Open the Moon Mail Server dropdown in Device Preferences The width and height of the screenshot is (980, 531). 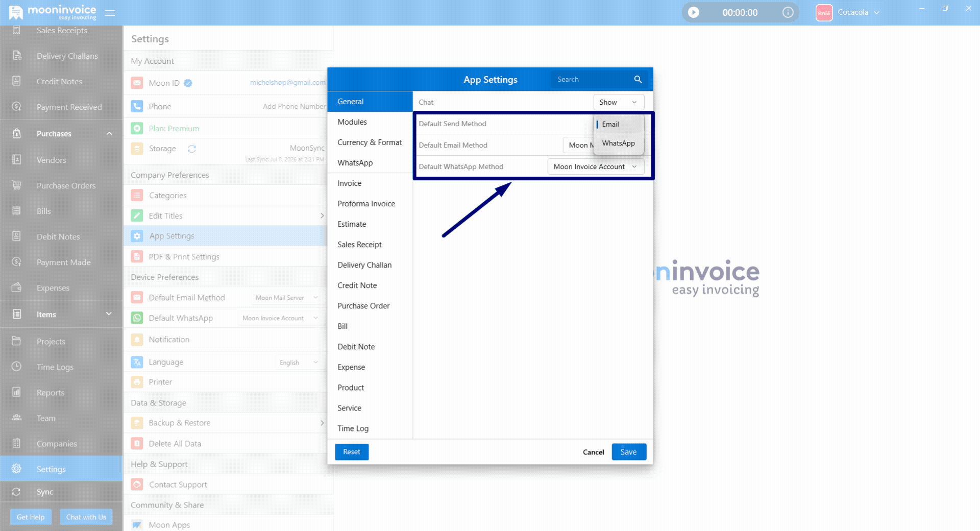pyautogui.click(x=287, y=298)
